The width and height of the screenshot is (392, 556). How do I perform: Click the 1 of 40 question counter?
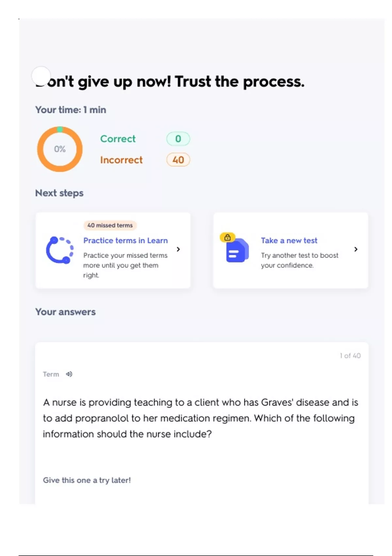point(350,356)
